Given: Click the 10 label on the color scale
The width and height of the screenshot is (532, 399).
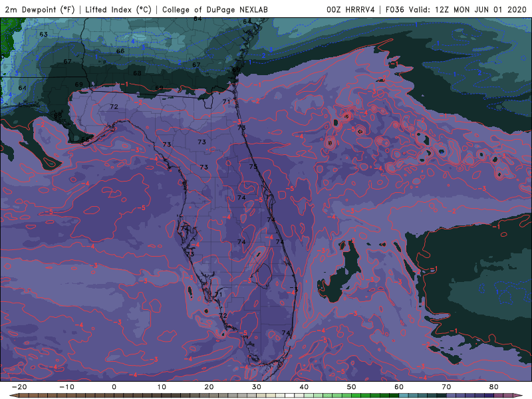Looking at the screenshot, I should pyautogui.click(x=162, y=387).
